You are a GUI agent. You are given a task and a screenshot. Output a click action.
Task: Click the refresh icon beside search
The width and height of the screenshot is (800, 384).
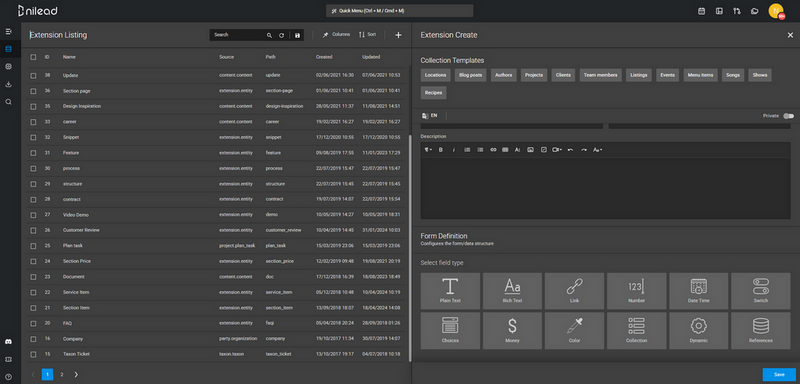281,35
